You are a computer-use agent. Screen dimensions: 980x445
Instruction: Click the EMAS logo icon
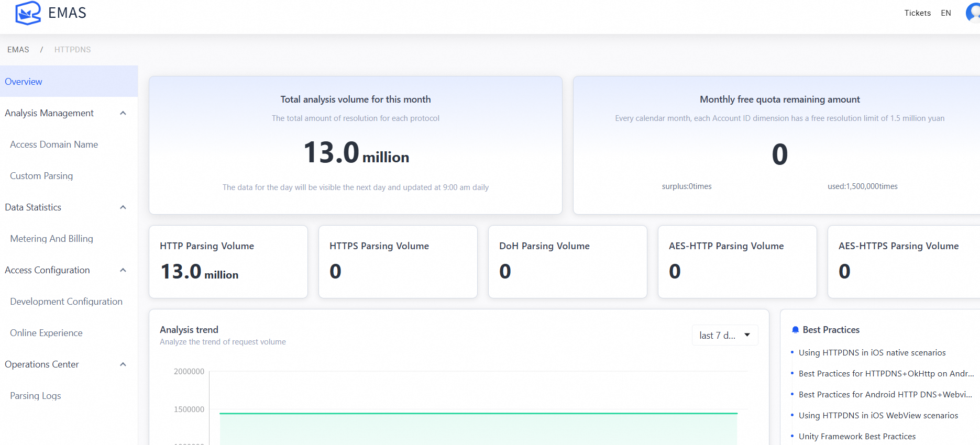pyautogui.click(x=28, y=13)
